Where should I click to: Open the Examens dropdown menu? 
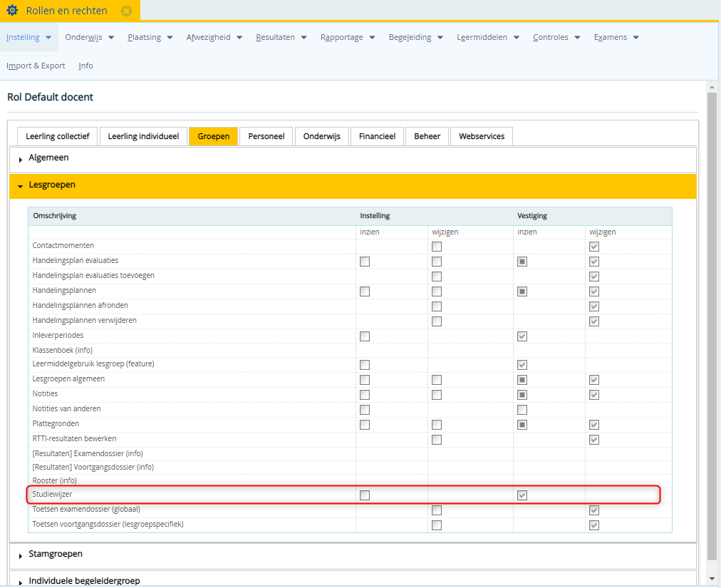(x=616, y=37)
